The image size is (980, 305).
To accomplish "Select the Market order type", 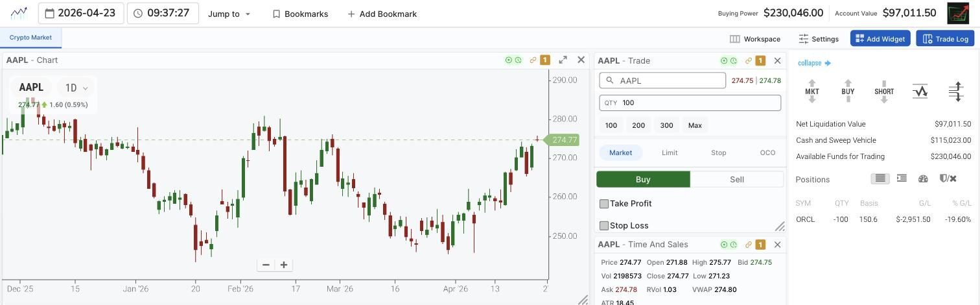I will (x=620, y=152).
